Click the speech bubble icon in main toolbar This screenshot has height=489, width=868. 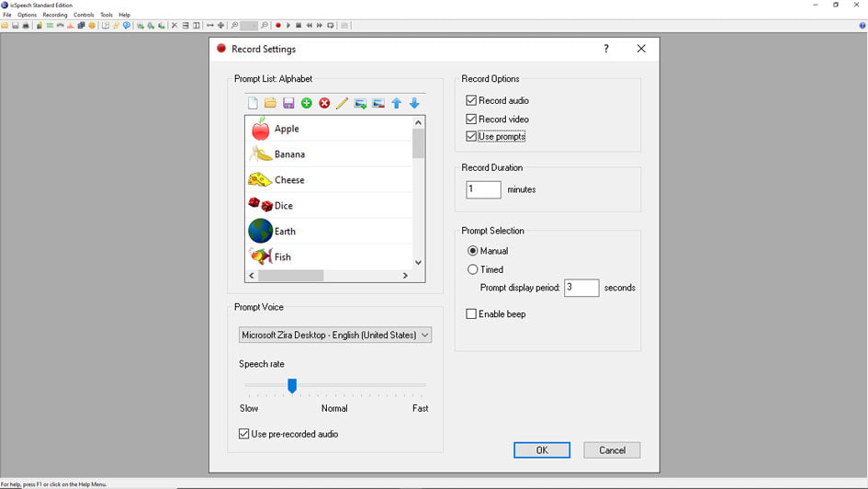tap(127, 26)
